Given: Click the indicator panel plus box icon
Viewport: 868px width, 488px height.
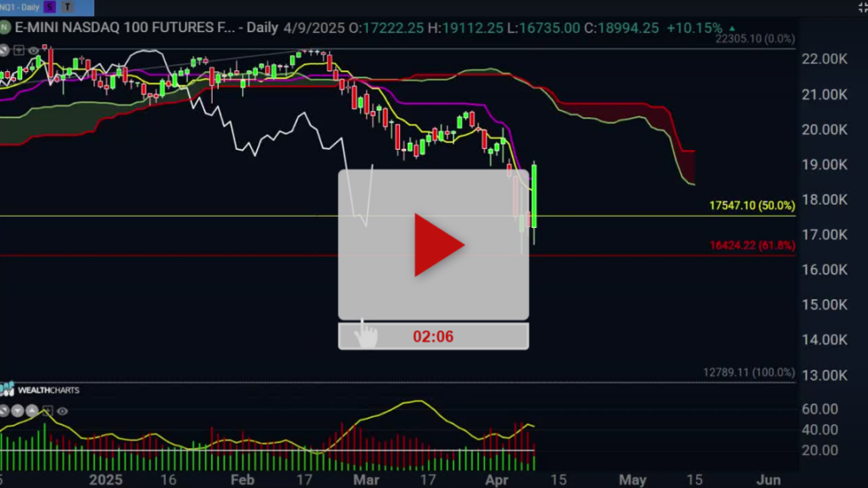Looking at the screenshot, I should tap(47, 411).
